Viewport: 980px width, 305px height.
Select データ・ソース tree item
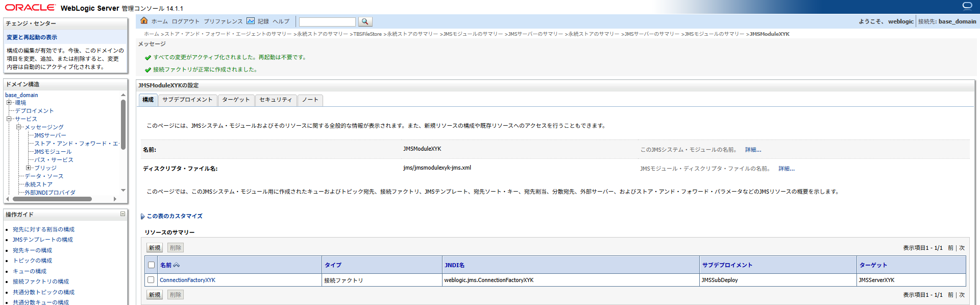pos(44,176)
